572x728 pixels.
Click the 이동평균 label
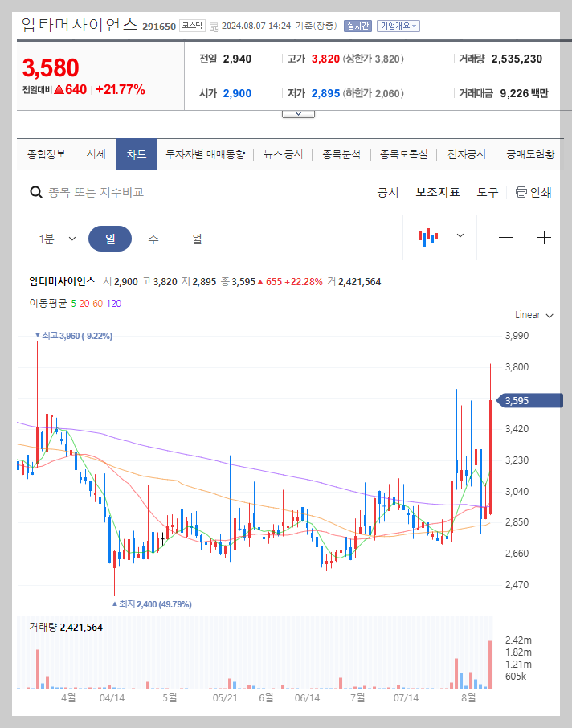click(x=48, y=303)
